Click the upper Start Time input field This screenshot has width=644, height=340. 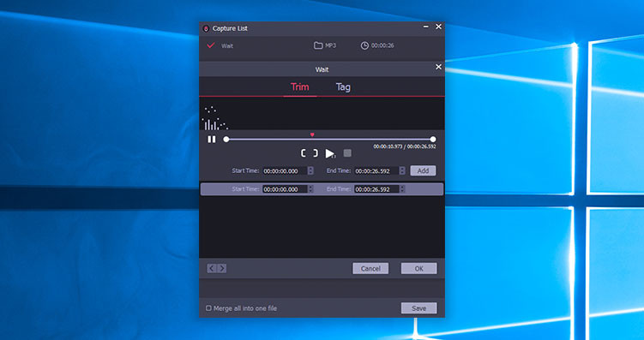tap(285, 171)
